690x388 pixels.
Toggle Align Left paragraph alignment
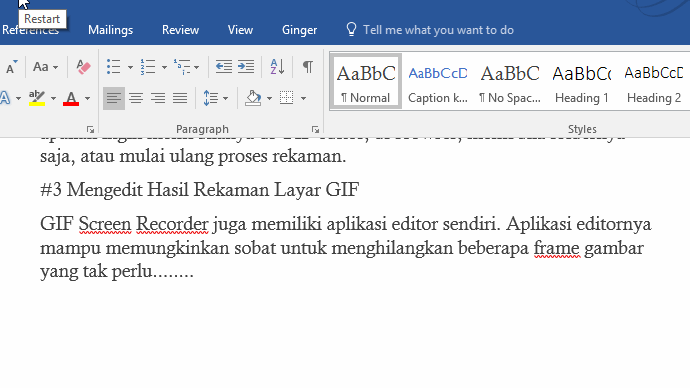(x=114, y=98)
